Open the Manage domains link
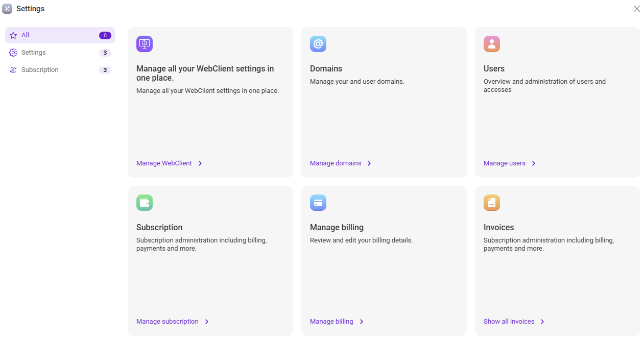This screenshot has width=644, height=341. [336, 163]
